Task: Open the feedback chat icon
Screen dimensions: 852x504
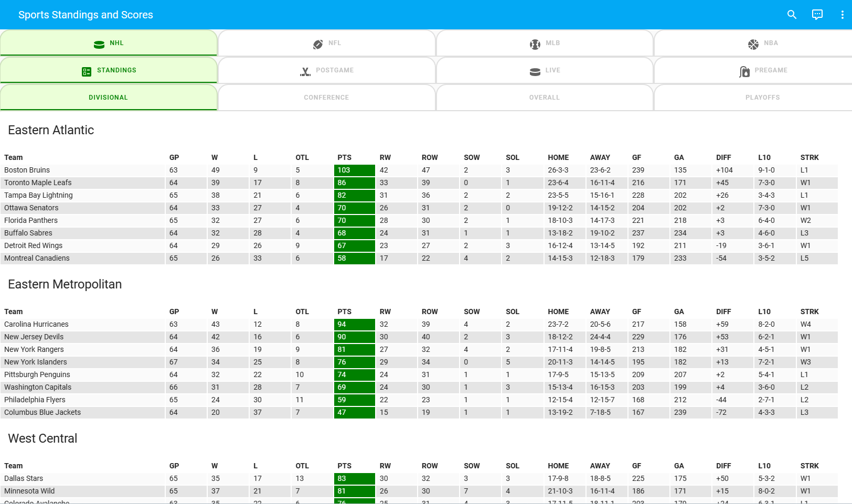Action: pos(817,15)
